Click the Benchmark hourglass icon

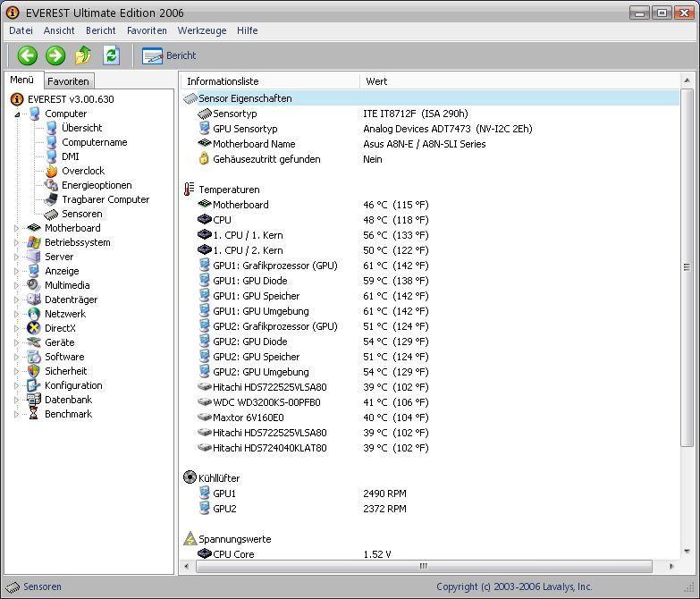(34, 414)
